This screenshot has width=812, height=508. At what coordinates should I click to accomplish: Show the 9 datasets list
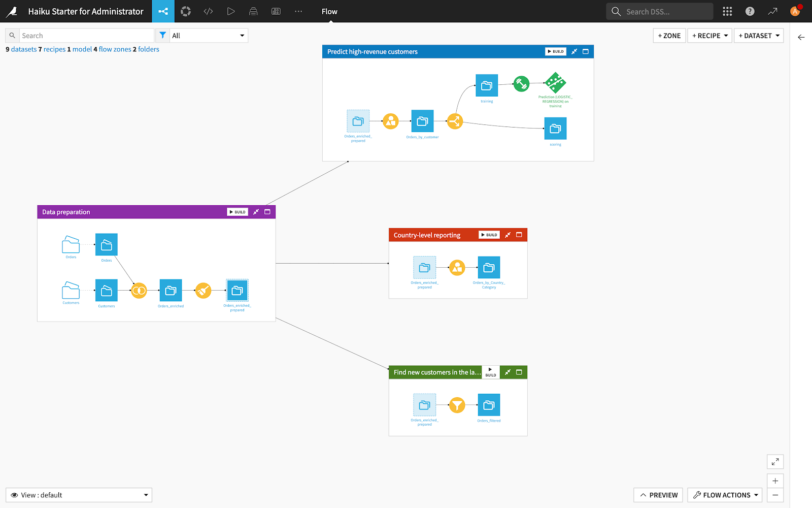pyautogui.click(x=21, y=49)
